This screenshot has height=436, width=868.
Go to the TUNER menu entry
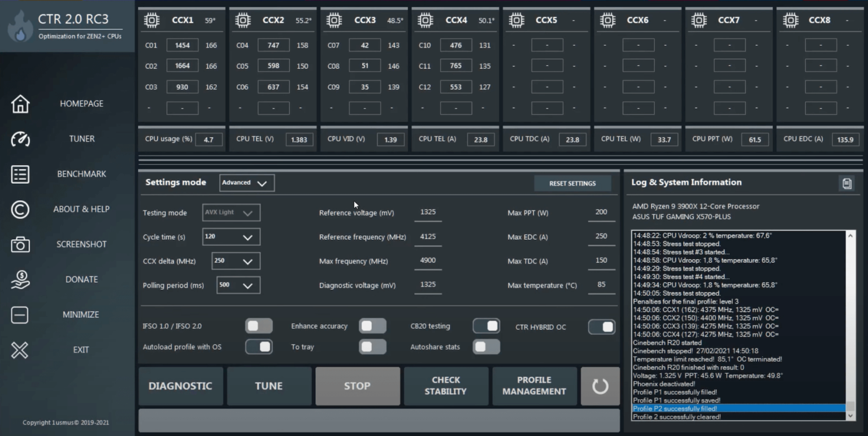(81, 139)
